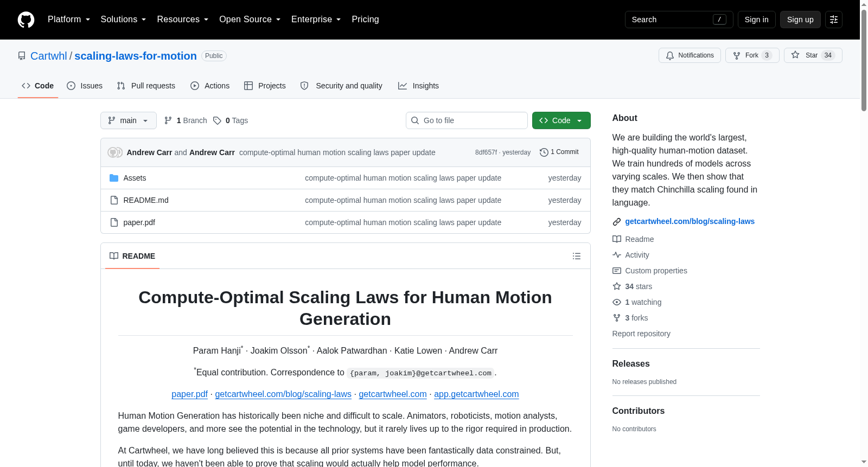Screen dimensions: 868x467
Task: Click the book icon beside Readme
Action: 617,239
